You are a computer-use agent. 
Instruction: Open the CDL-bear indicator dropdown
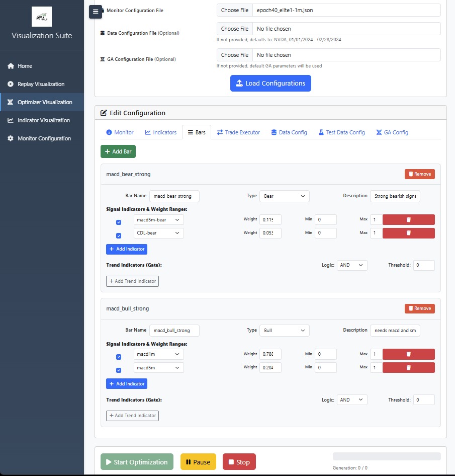(158, 233)
